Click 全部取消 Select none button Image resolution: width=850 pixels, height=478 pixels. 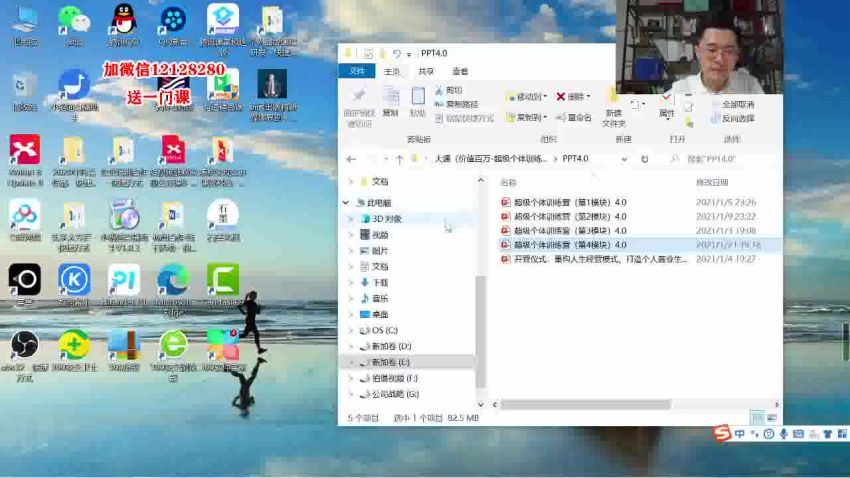click(732, 104)
